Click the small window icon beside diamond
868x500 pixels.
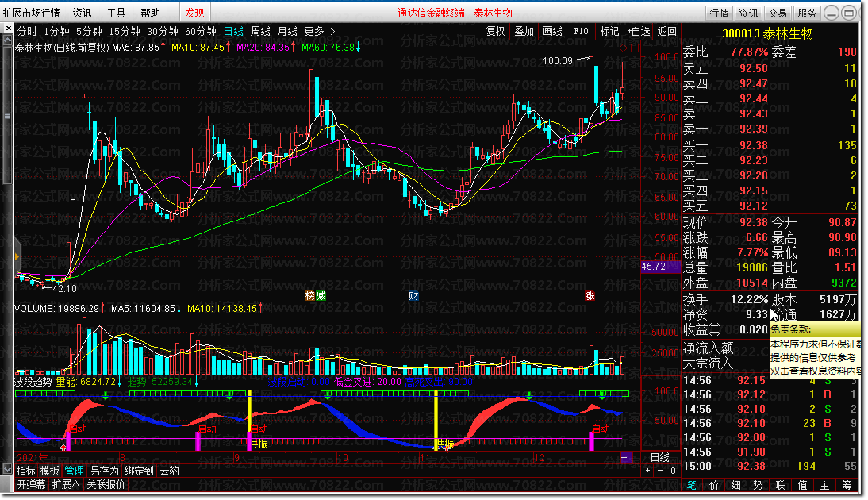click(x=635, y=48)
